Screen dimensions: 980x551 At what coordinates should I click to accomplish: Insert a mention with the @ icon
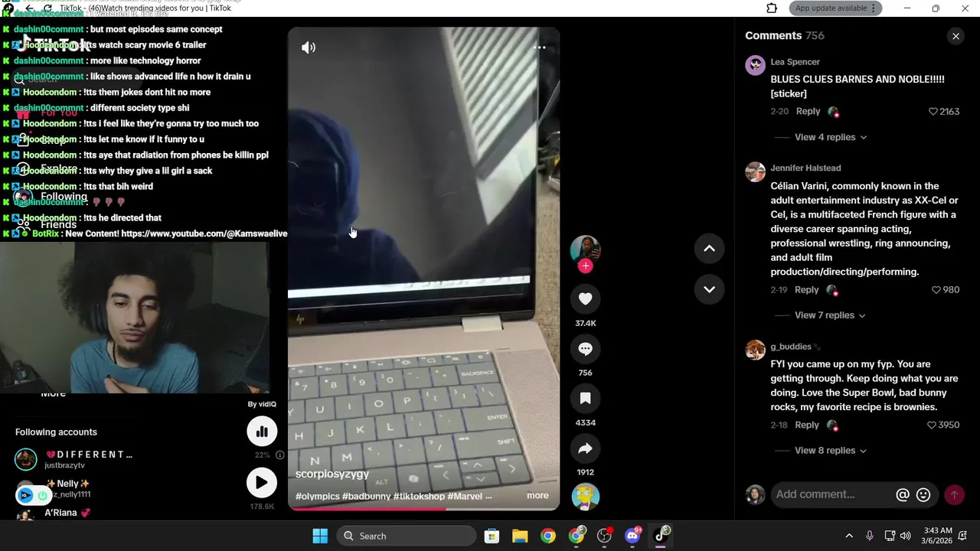pos(903,495)
